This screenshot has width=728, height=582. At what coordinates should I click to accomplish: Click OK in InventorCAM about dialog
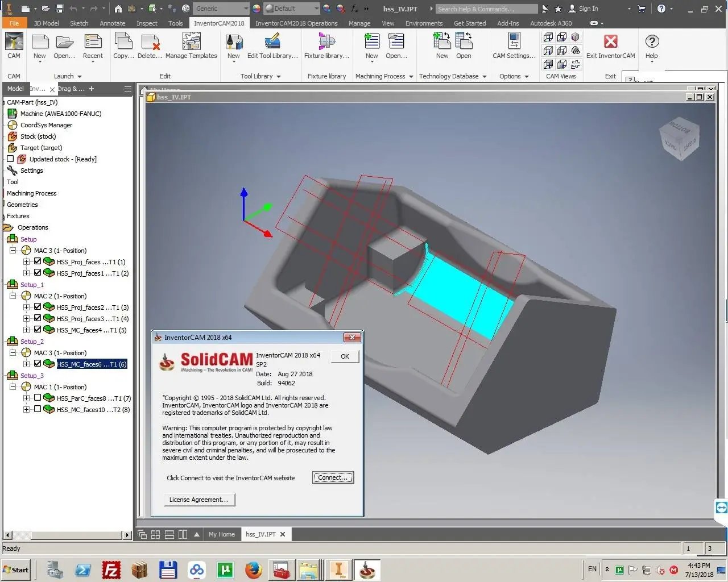point(345,356)
